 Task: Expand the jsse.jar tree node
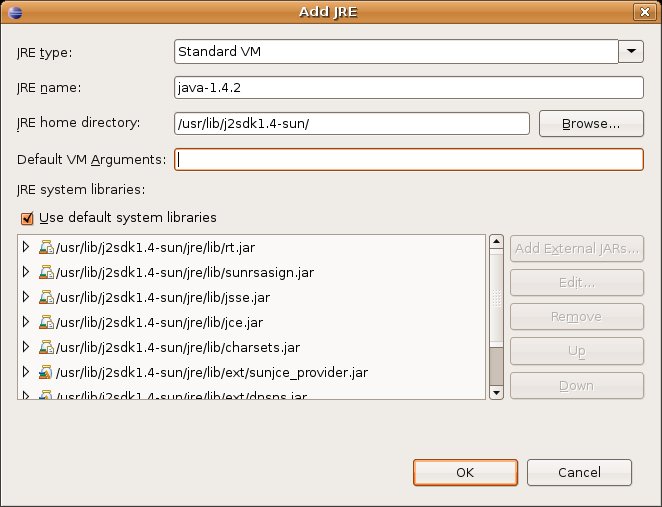point(27,297)
